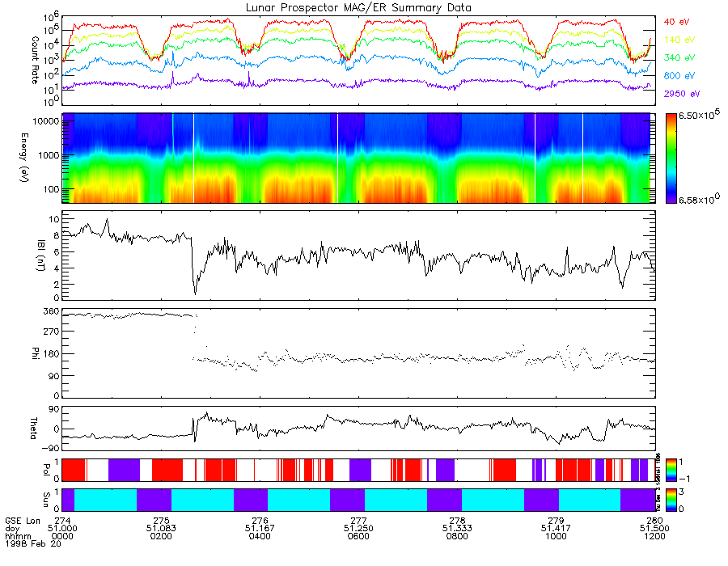Click the '51.083' doy value
The height and width of the screenshot is (566, 728).
point(161,529)
